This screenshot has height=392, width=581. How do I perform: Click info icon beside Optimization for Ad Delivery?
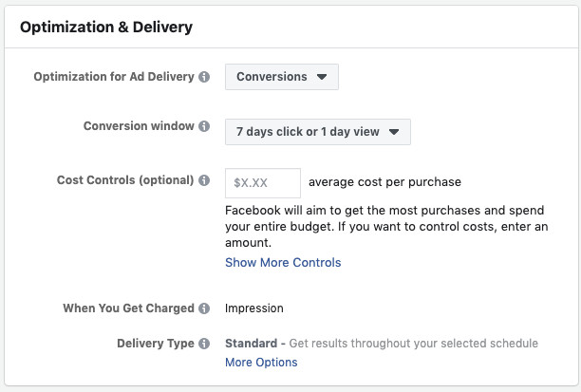[x=204, y=77]
